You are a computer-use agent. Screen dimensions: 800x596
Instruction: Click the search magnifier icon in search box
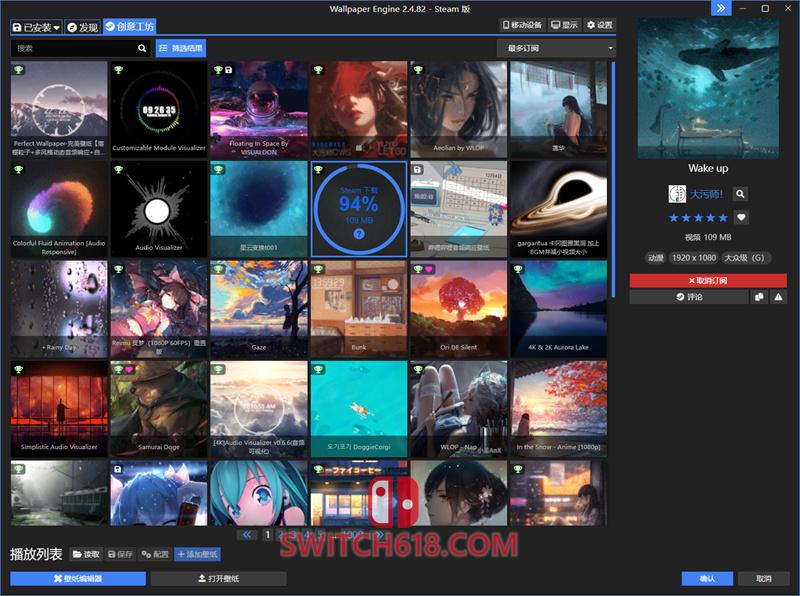tap(142, 48)
